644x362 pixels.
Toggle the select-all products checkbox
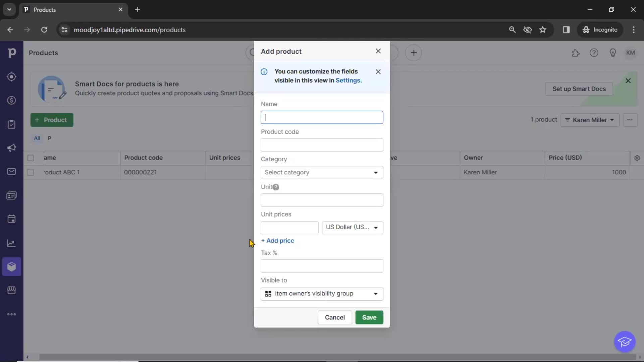30,157
